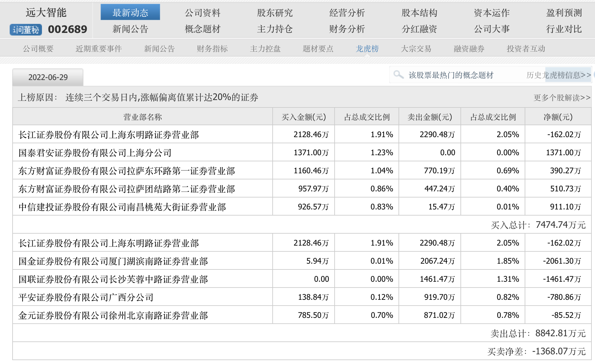Open the 公司资料 tab
Screen dimensions: 595x364
pyautogui.click(x=203, y=13)
